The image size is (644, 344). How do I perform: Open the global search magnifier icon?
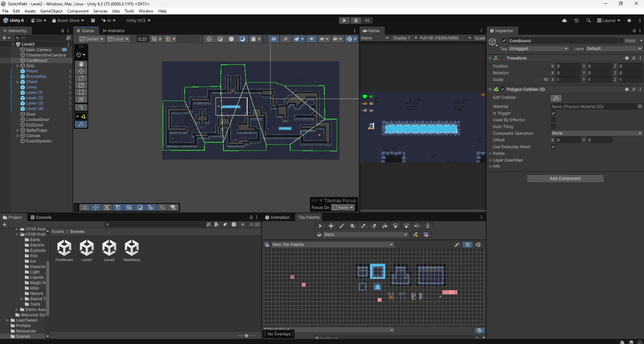[588, 21]
